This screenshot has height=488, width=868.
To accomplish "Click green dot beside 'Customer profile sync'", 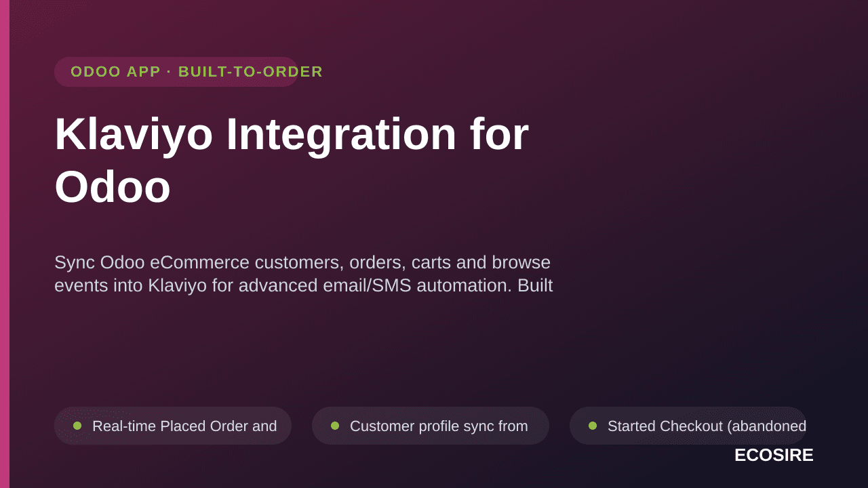I will 335,426.
